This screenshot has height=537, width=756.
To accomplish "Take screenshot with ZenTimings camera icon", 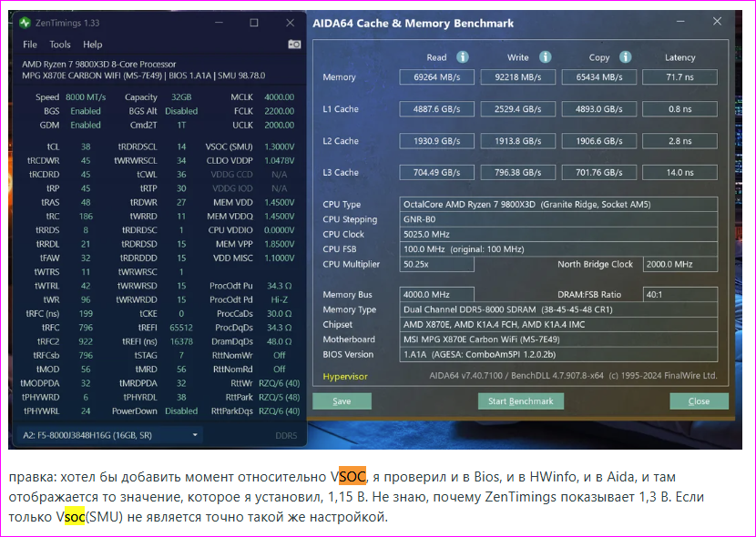I will [x=294, y=45].
